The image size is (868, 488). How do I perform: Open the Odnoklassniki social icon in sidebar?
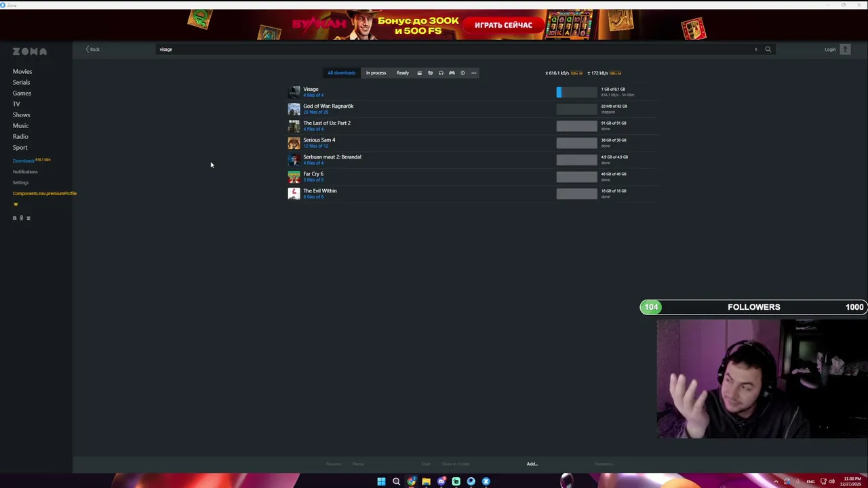[22, 218]
